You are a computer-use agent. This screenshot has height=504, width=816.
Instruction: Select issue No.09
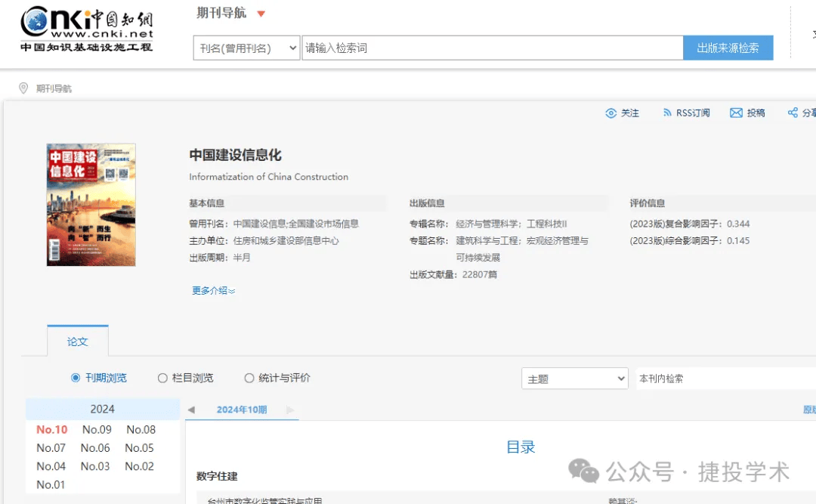97,429
